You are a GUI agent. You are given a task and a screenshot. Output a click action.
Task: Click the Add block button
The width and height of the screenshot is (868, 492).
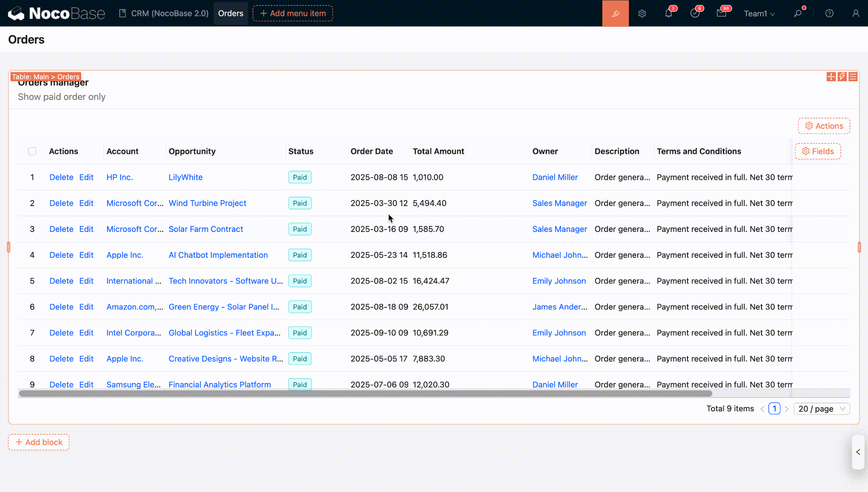39,442
